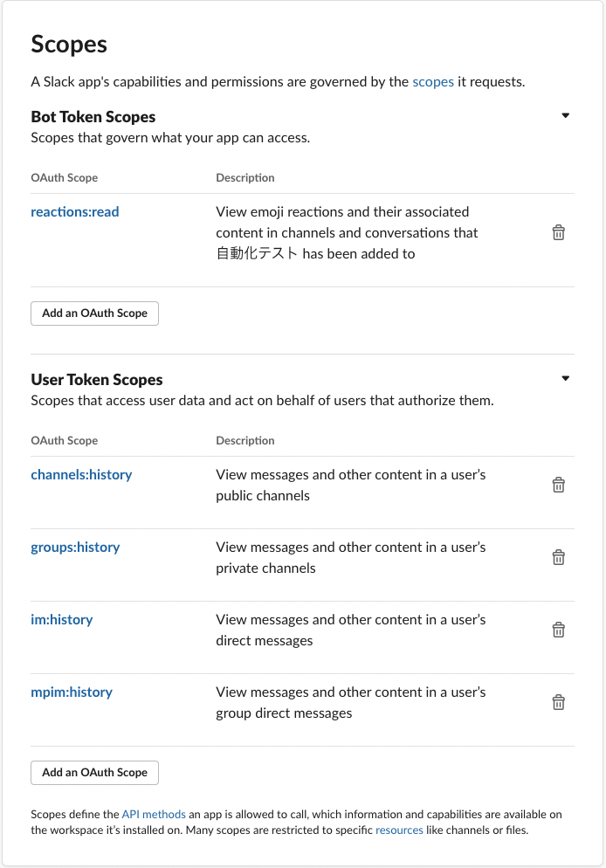
Task: Click the main Scopes page title
Action: (69, 45)
